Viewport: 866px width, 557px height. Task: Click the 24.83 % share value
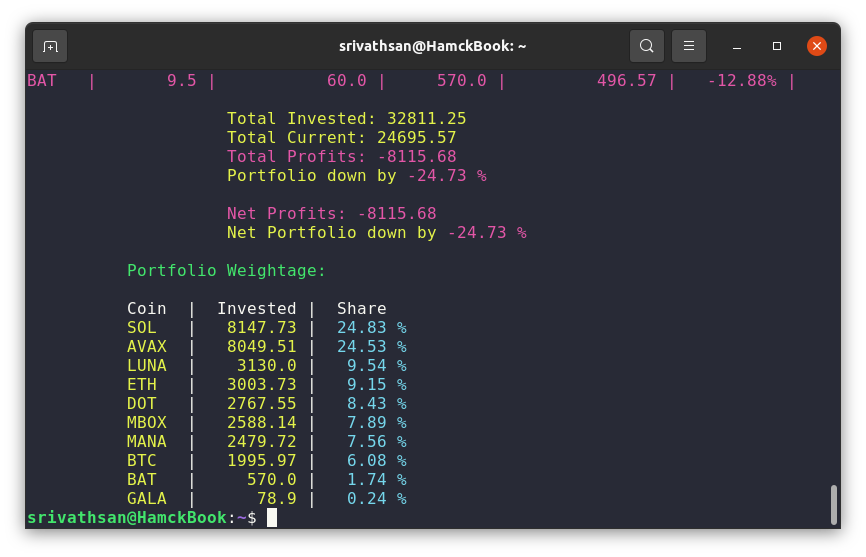tap(372, 327)
